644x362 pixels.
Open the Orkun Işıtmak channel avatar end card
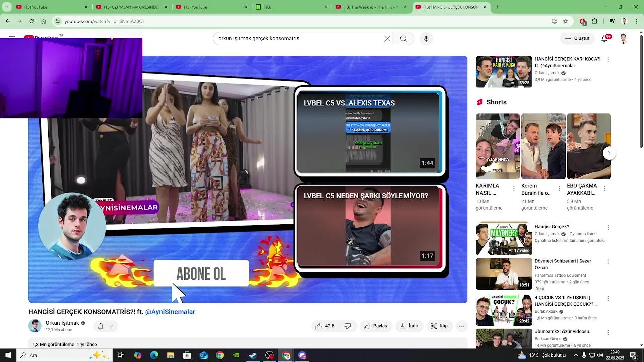(x=72, y=226)
